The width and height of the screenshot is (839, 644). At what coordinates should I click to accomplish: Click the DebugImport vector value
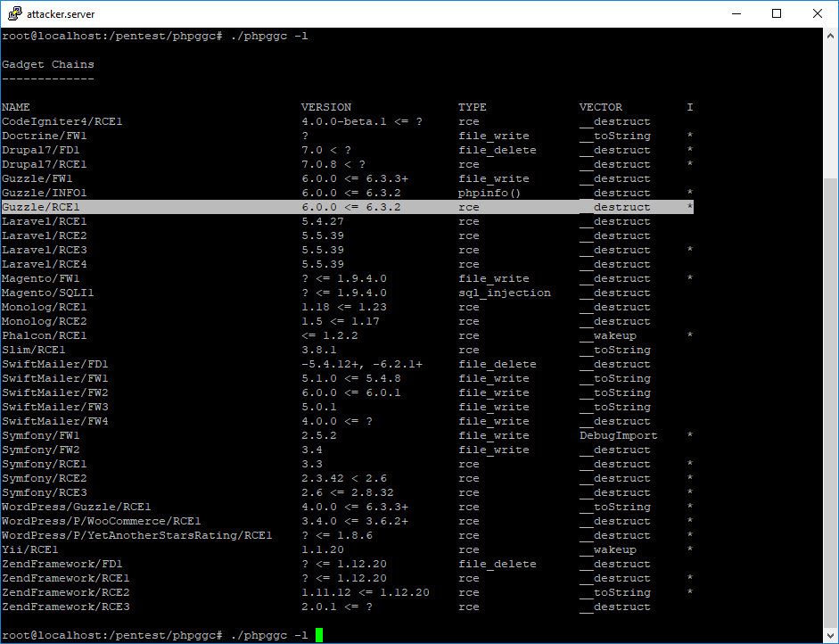[619, 436]
